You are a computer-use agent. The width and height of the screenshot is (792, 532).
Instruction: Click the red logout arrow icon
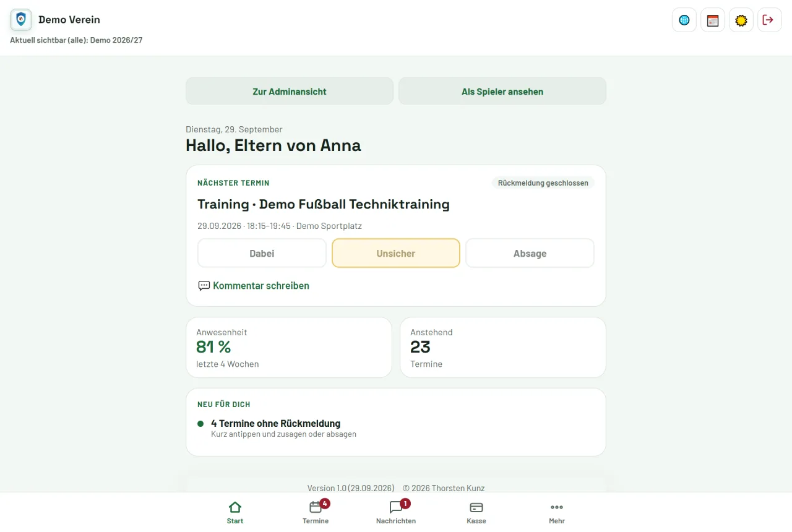tap(770, 20)
